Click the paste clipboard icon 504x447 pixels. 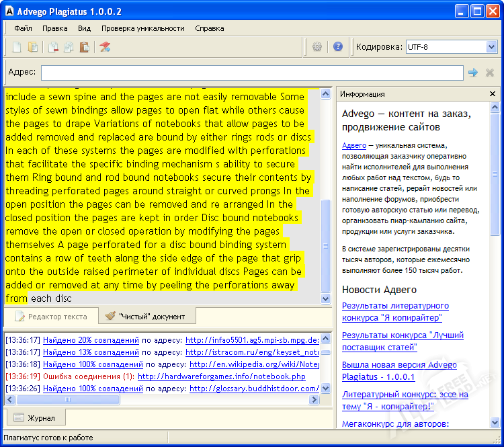click(x=84, y=47)
